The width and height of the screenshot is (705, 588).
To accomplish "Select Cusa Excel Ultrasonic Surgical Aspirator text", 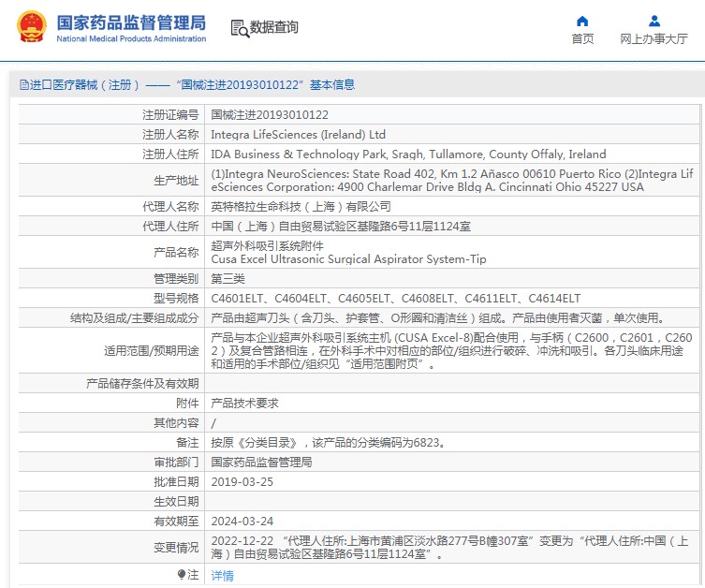I will pyautogui.click(x=348, y=259).
